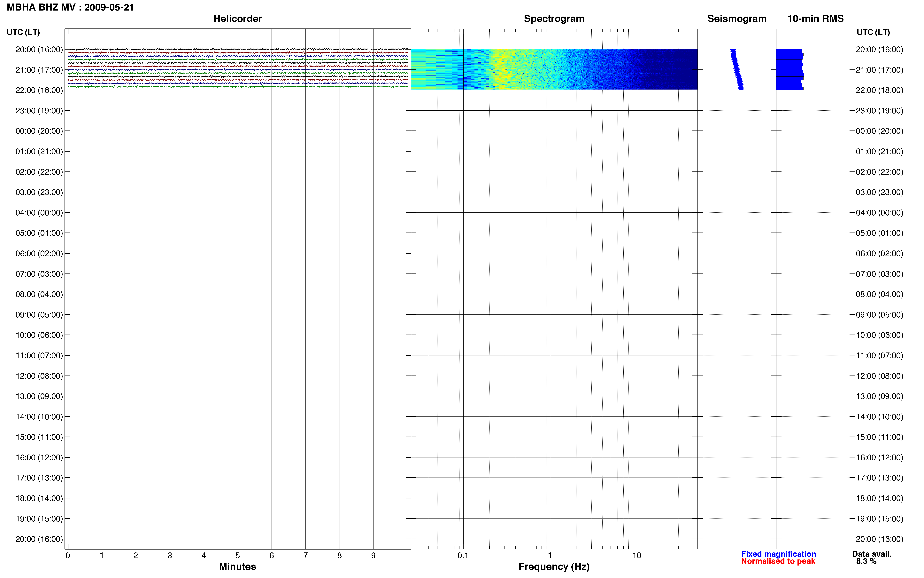
Task: Click the left 09:00 (05:00) time label
Action: [x=39, y=315]
